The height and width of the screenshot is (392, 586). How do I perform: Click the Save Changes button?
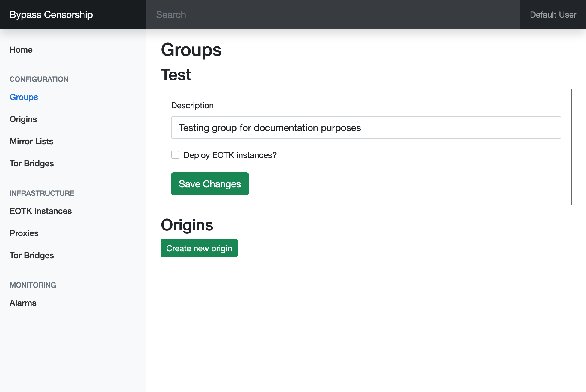point(210,184)
